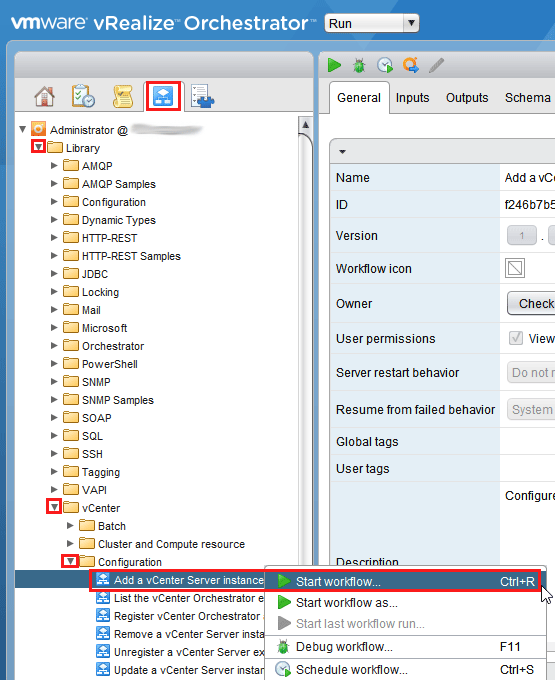The image size is (555, 680).
Task: Click the Check owner button
Action: tap(531, 304)
